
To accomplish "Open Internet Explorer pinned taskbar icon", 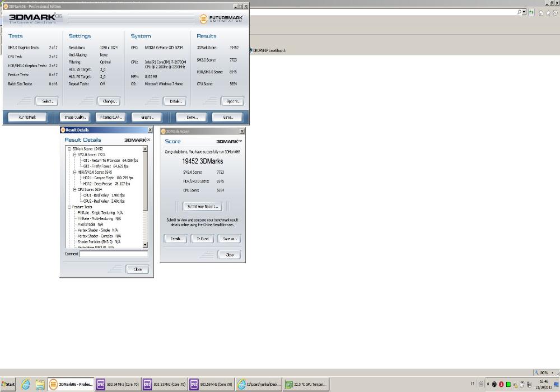I will pos(25,385).
